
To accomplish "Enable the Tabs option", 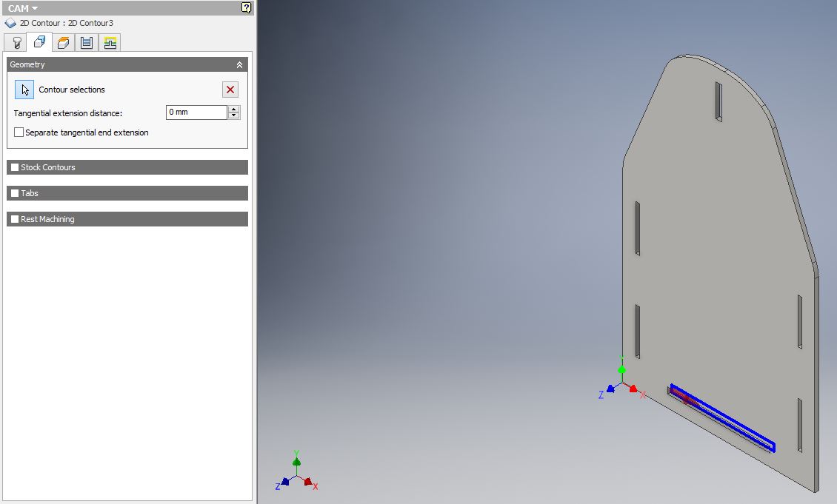I will point(15,193).
